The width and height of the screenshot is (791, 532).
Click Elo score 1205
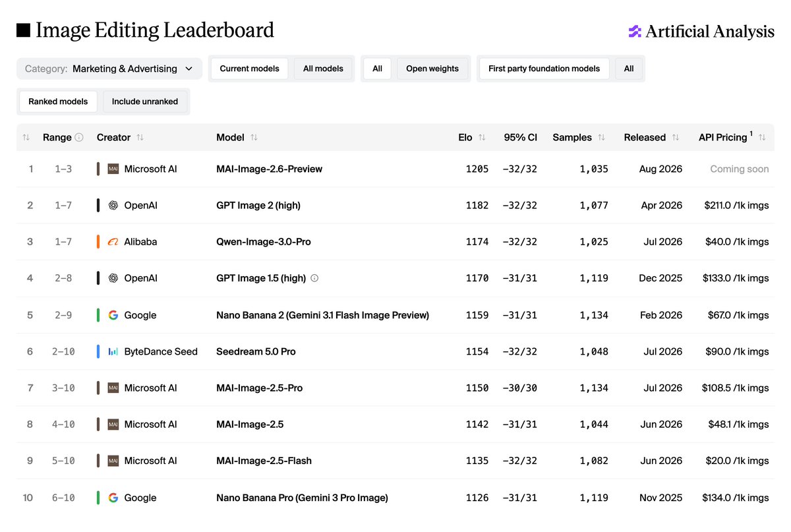477,169
